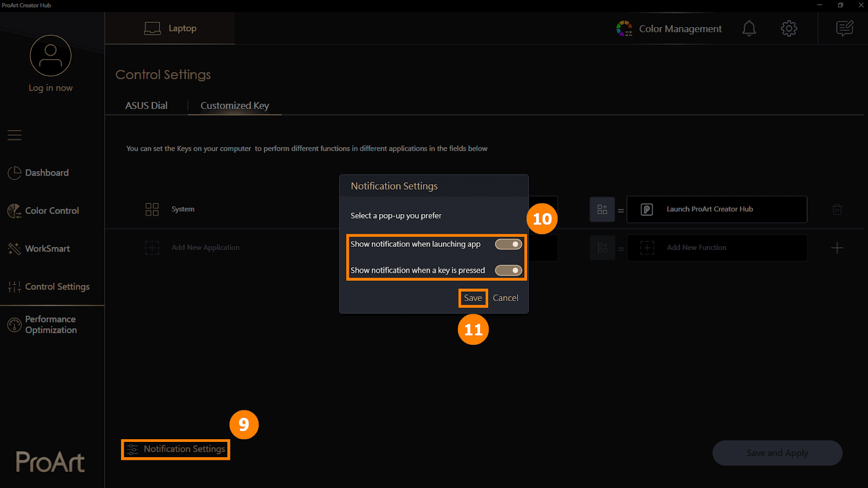Click the Color Management colorful ring icon
This screenshot has width=868, height=488.
pos(624,28)
